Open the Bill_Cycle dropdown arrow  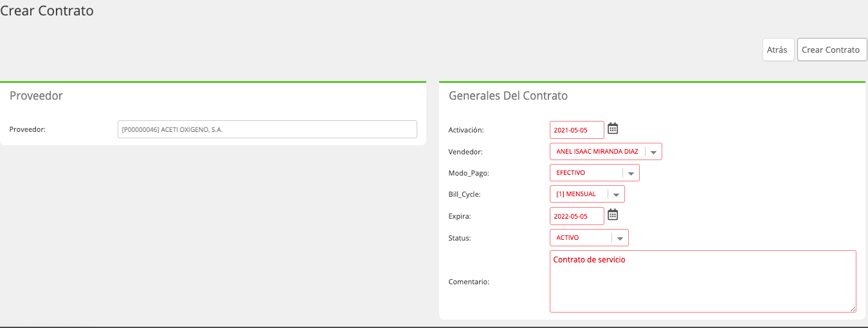pos(616,194)
